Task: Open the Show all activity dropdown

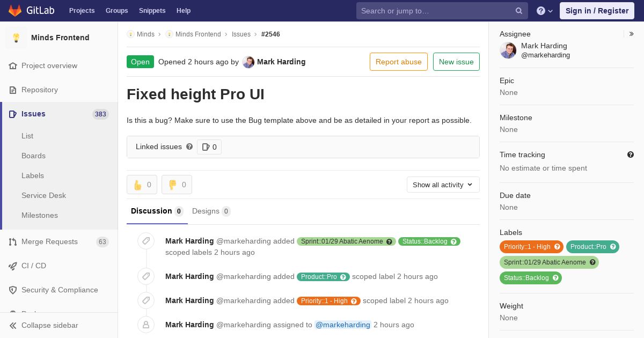Action: point(443,185)
